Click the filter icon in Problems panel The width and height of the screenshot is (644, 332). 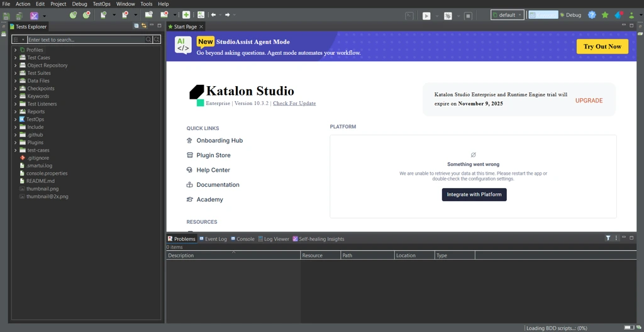608,238
